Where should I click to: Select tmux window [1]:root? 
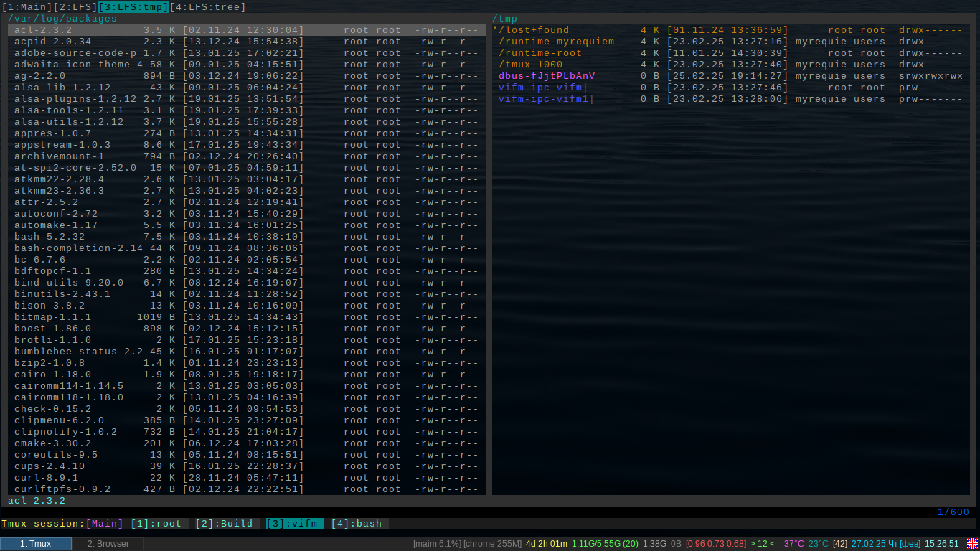(x=156, y=524)
